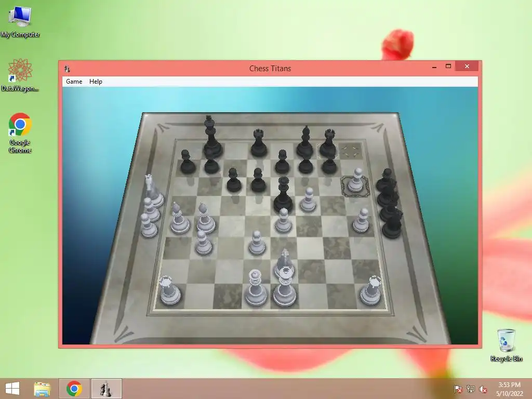Click the Chess Titans title bar icon
Screen dimensions: 532x399
coord(67,69)
